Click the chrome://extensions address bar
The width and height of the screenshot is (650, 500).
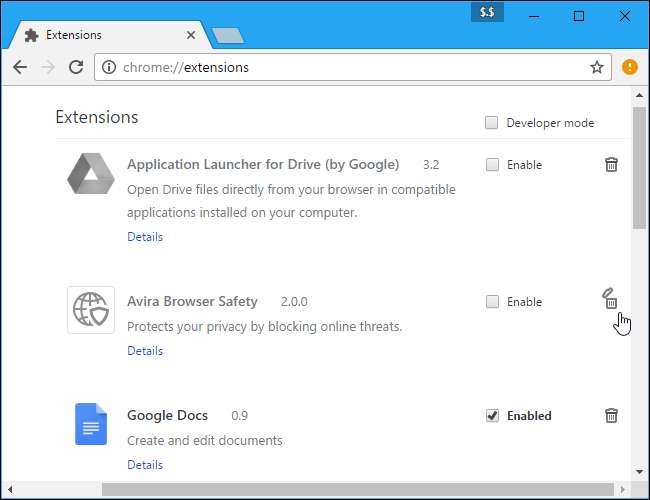tap(340, 68)
